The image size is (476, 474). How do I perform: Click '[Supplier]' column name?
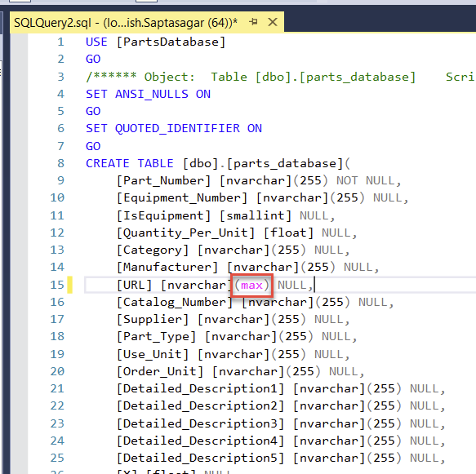tap(153, 320)
